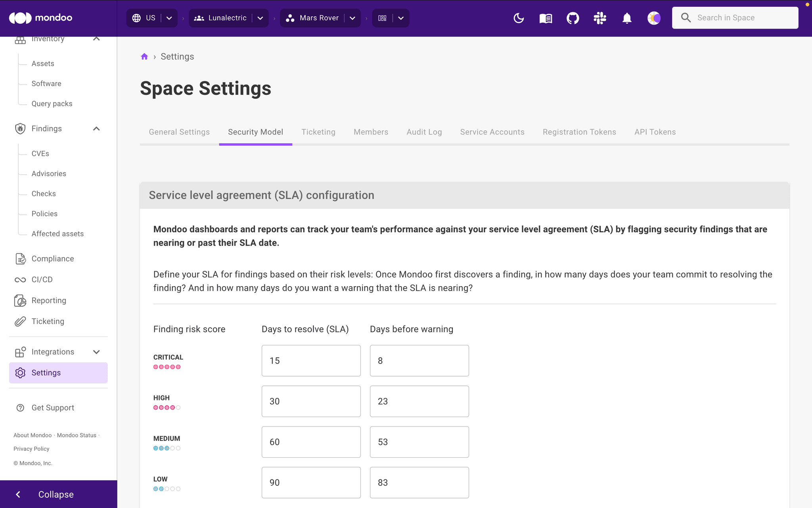Open the GitHub icon in the top bar
The height and width of the screenshot is (508, 812).
click(573, 18)
